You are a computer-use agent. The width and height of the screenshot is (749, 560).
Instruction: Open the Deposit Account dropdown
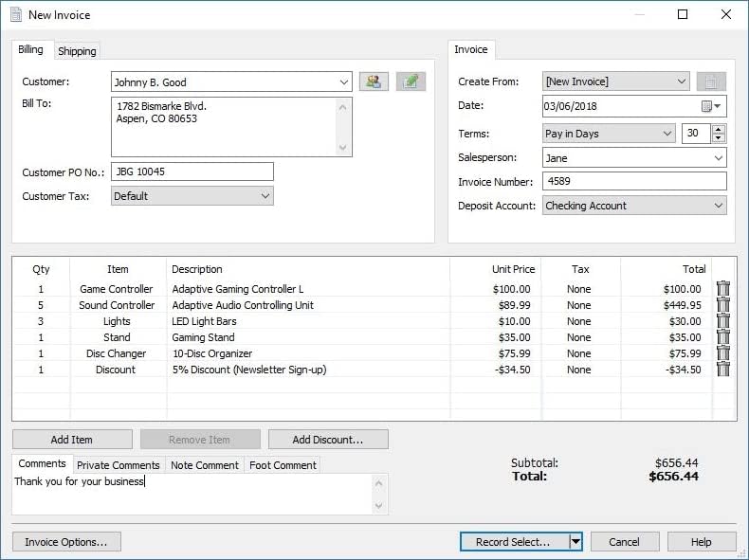coord(718,206)
